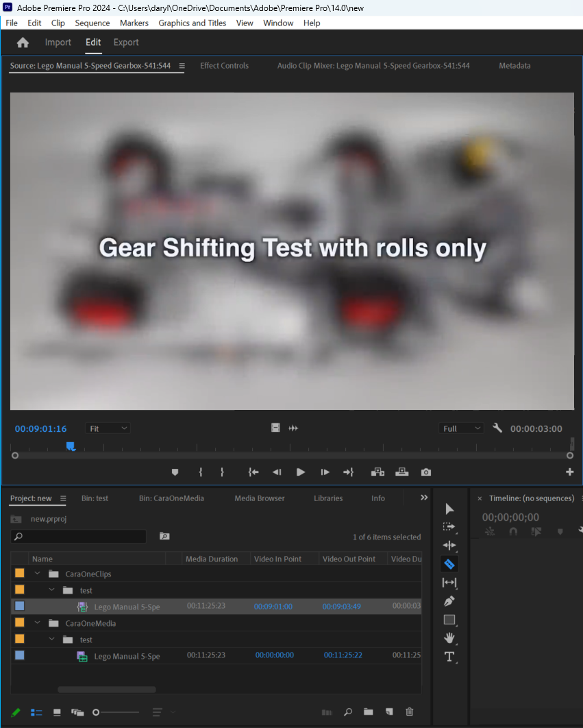
Task: Play the source clip
Action: 301,472
